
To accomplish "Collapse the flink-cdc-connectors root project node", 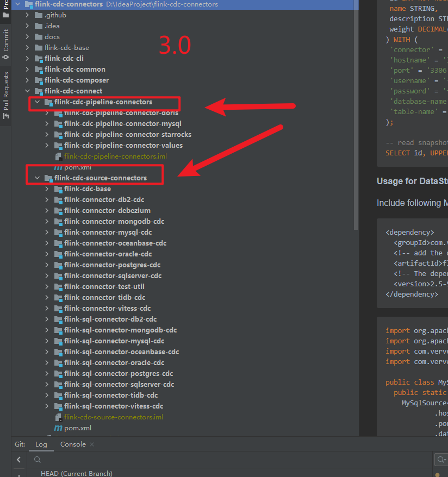I will pos(17,4).
